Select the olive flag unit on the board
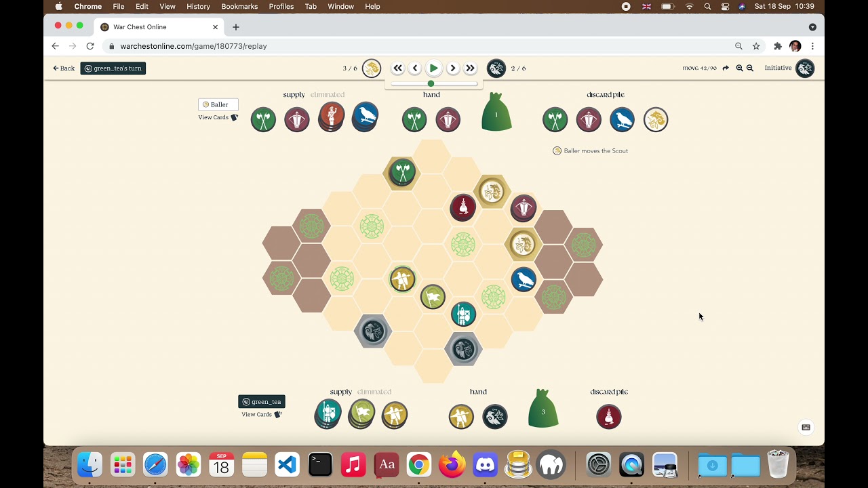The height and width of the screenshot is (488, 868). click(x=433, y=296)
